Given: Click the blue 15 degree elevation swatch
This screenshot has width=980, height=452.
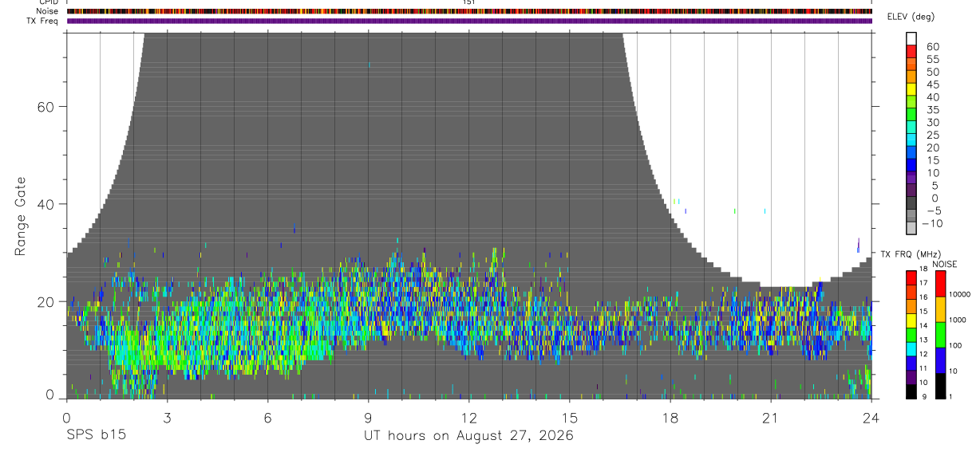Looking at the screenshot, I should 911,166.
